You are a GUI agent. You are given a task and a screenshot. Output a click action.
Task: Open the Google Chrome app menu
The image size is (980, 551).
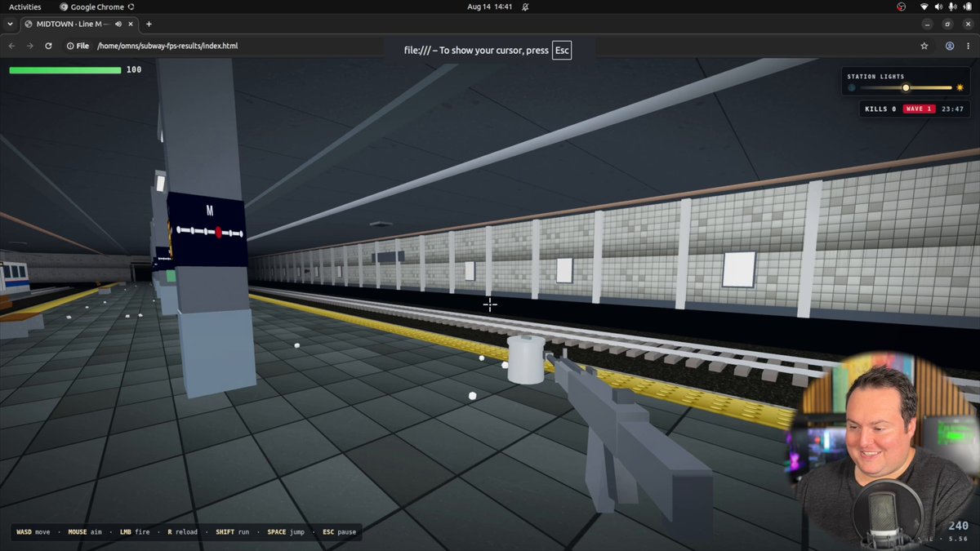pos(97,7)
